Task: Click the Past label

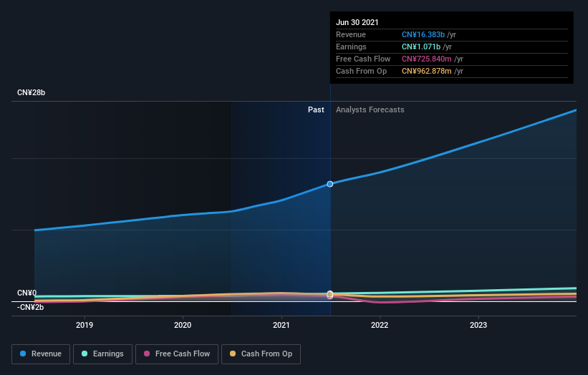Action: [x=316, y=109]
